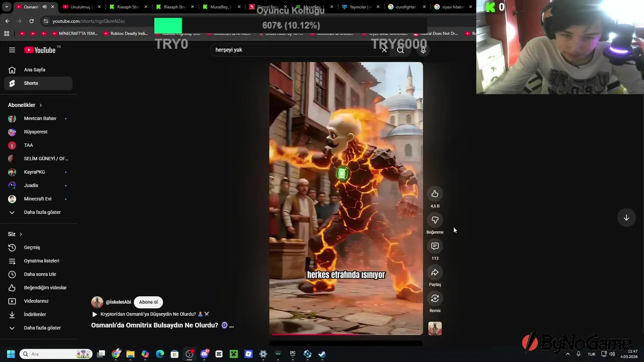This screenshot has width=644, height=362.
Task: Open Windows Start menu
Action: point(11,354)
